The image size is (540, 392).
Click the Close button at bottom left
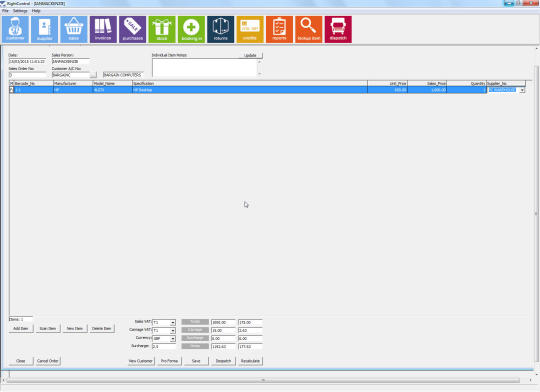pyautogui.click(x=21, y=361)
